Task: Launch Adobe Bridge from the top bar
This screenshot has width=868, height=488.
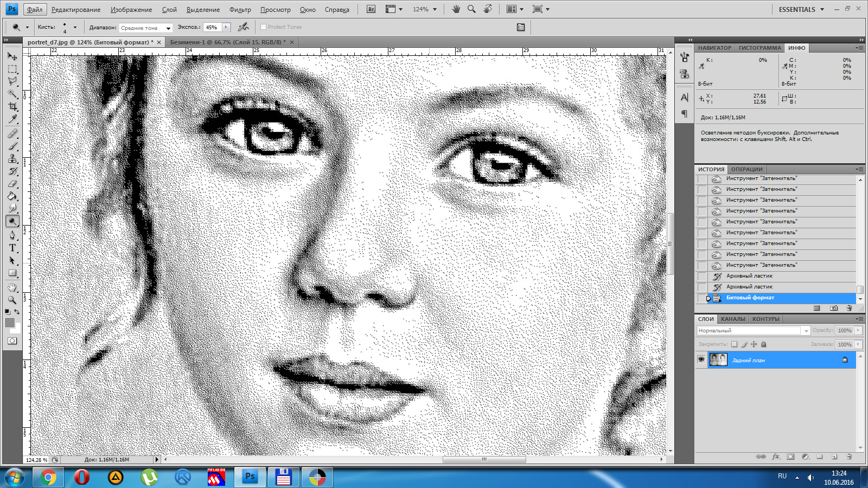Action: click(x=371, y=9)
